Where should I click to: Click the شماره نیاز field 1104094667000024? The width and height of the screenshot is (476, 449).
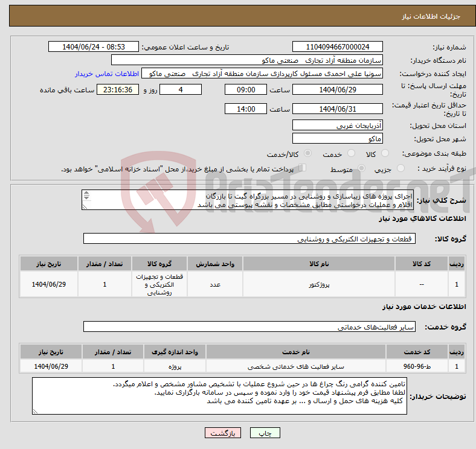tap(337, 46)
